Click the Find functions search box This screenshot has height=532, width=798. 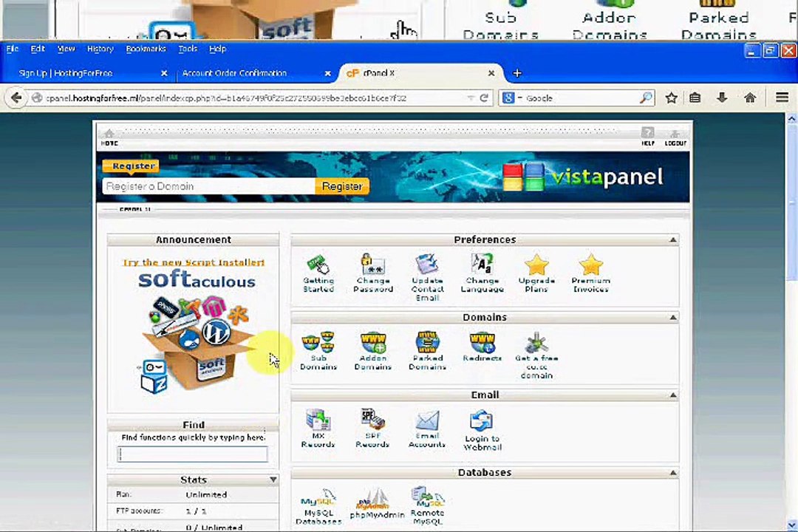tap(192, 454)
